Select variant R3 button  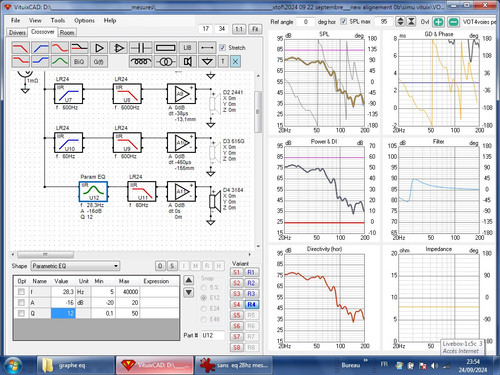click(x=251, y=294)
